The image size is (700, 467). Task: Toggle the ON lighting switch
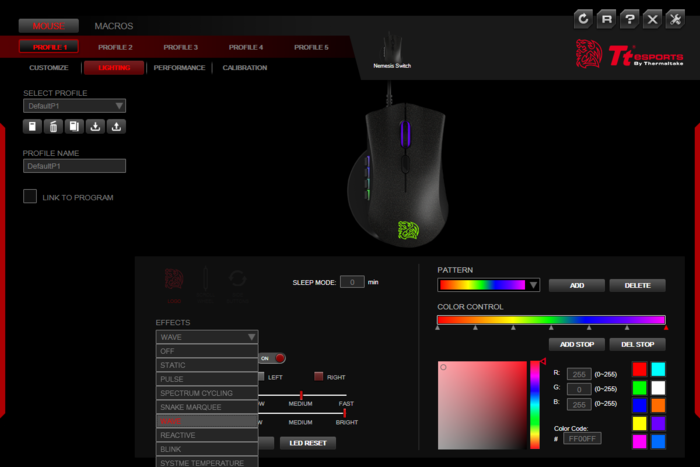pyautogui.click(x=272, y=358)
